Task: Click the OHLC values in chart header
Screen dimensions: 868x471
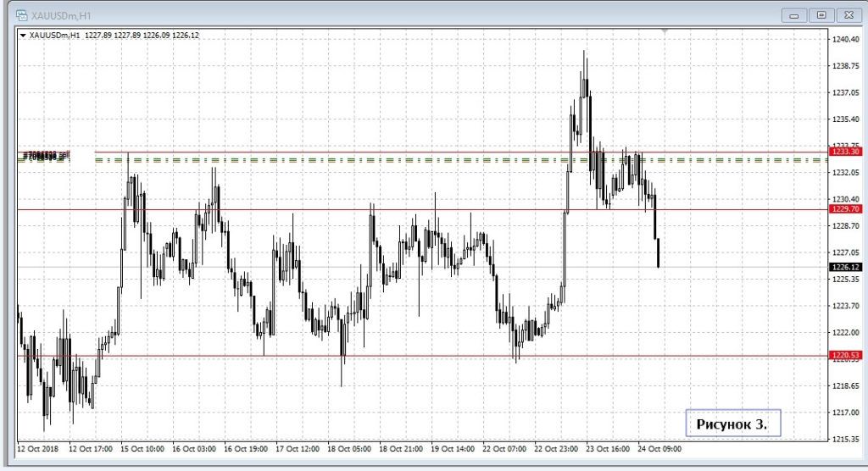Action: [142, 35]
